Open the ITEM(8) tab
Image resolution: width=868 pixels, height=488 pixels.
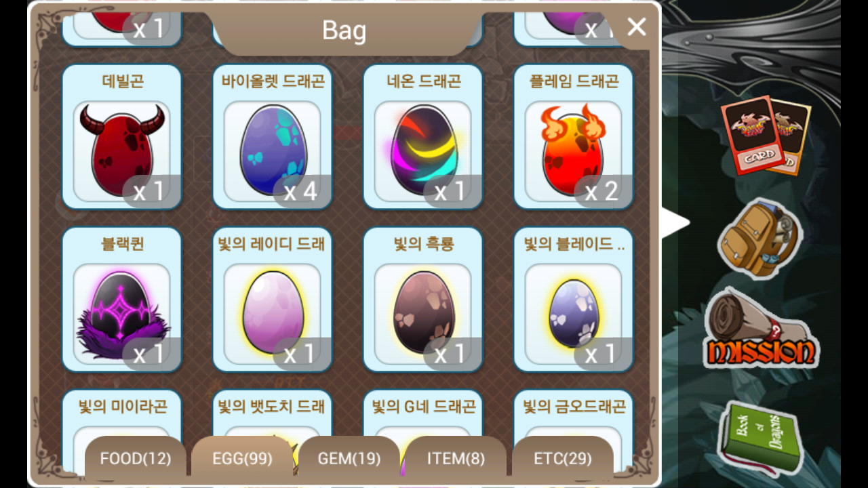click(456, 459)
